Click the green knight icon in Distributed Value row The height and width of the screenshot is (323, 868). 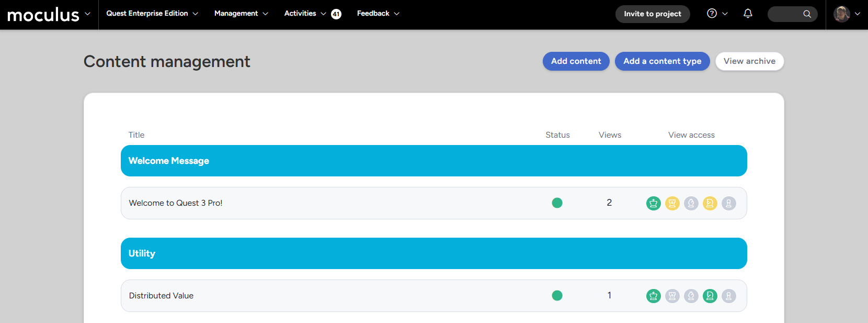[x=710, y=296]
